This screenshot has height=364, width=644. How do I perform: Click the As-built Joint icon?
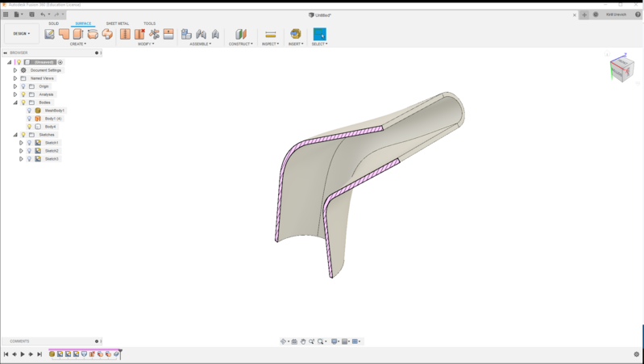(215, 34)
